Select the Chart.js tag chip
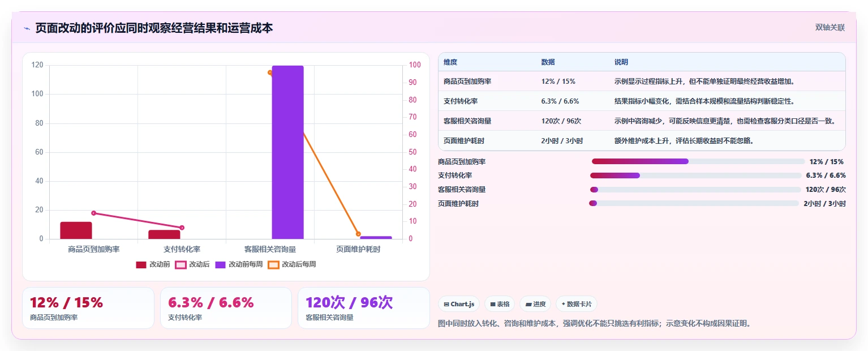This screenshot has width=868, height=351. pyautogui.click(x=459, y=304)
